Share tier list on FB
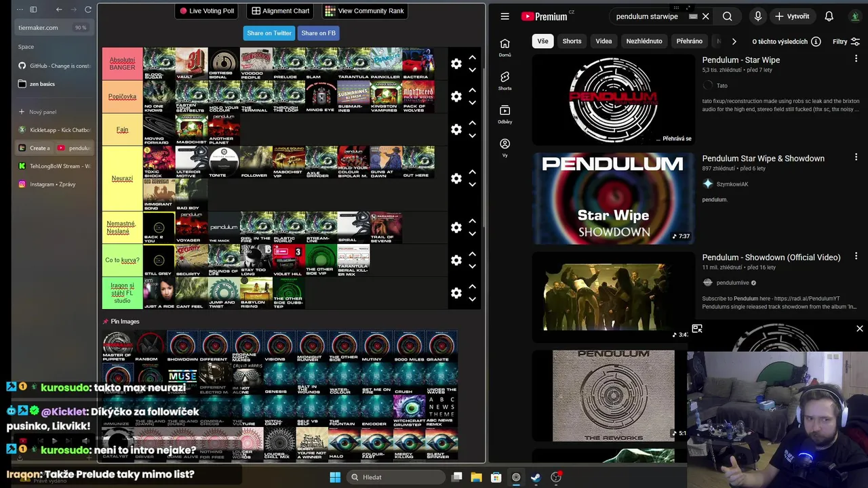 [318, 33]
